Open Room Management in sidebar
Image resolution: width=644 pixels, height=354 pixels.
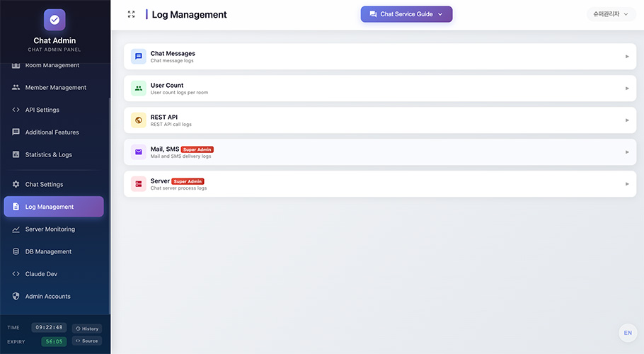click(x=54, y=65)
